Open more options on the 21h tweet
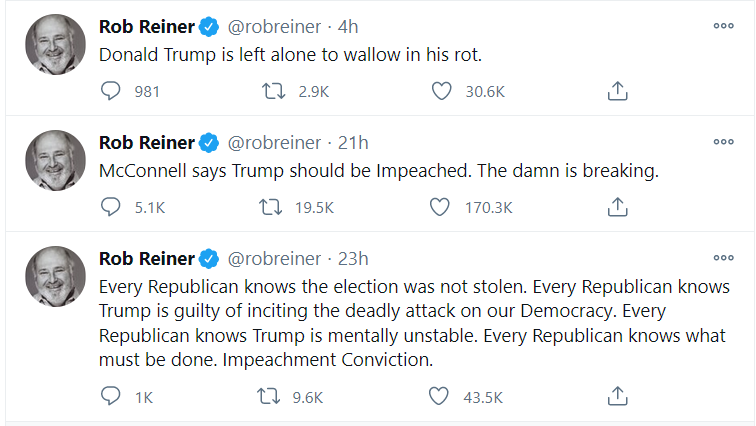Screen dimensions: 756x426 pos(723,142)
